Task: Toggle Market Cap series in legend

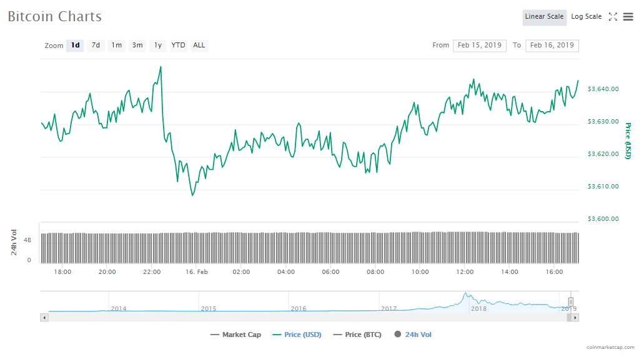Action: pyautogui.click(x=235, y=335)
